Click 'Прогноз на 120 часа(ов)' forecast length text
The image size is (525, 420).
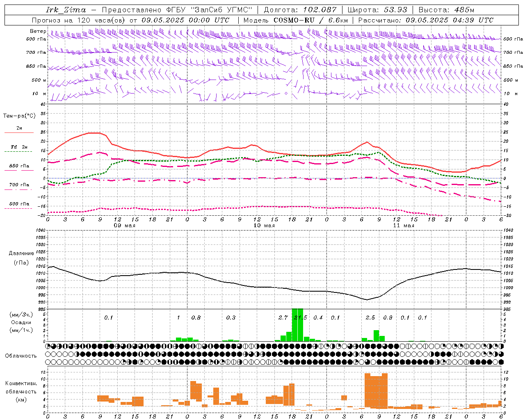(79, 20)
